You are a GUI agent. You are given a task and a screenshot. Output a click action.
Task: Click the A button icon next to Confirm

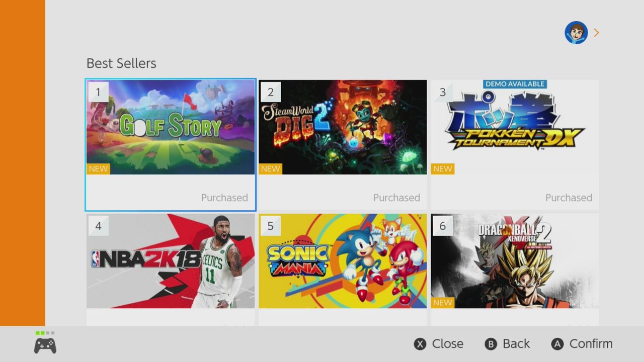(557, 344)
